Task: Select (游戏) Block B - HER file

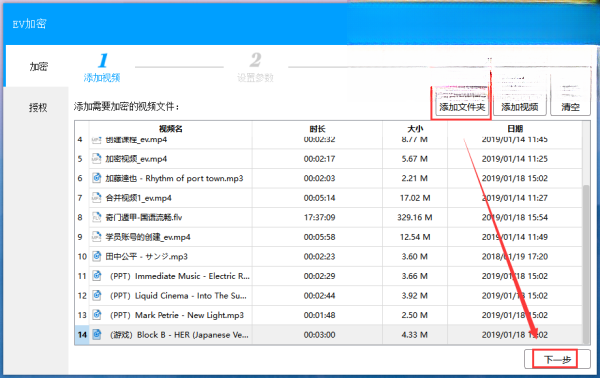Action: tap(179, 335)
